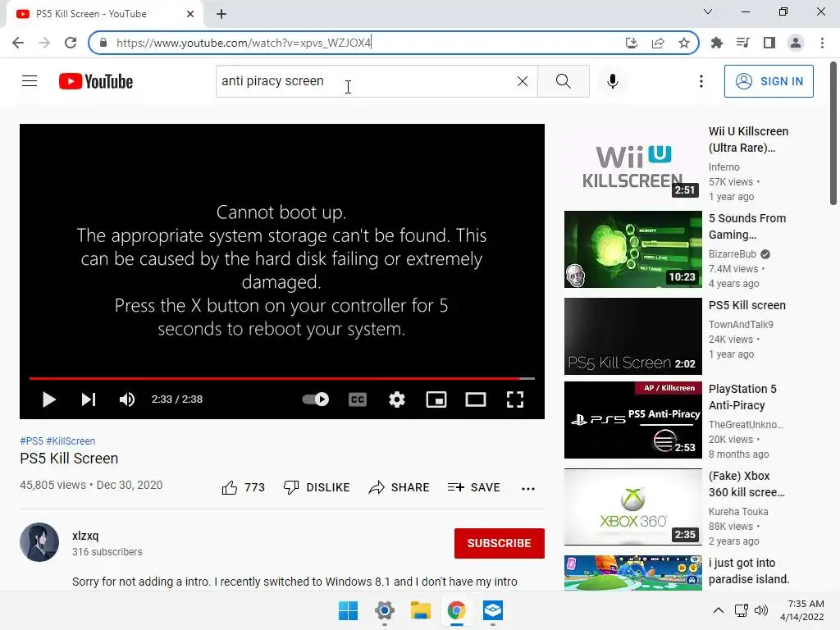
Task: Open the YouTube hamburger guide menu
Action: (x=30, y=81)
